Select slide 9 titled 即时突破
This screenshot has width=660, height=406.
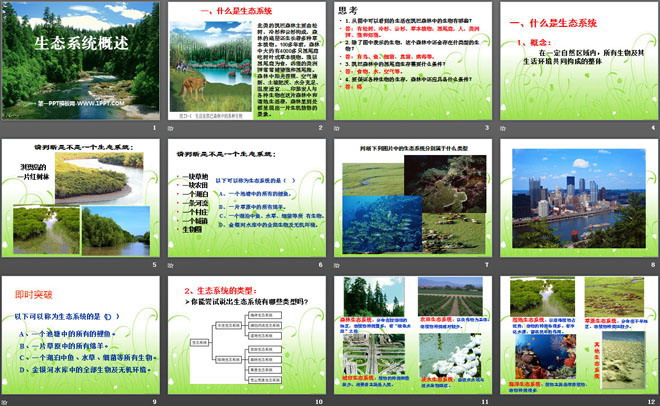[x=81, y=335]
